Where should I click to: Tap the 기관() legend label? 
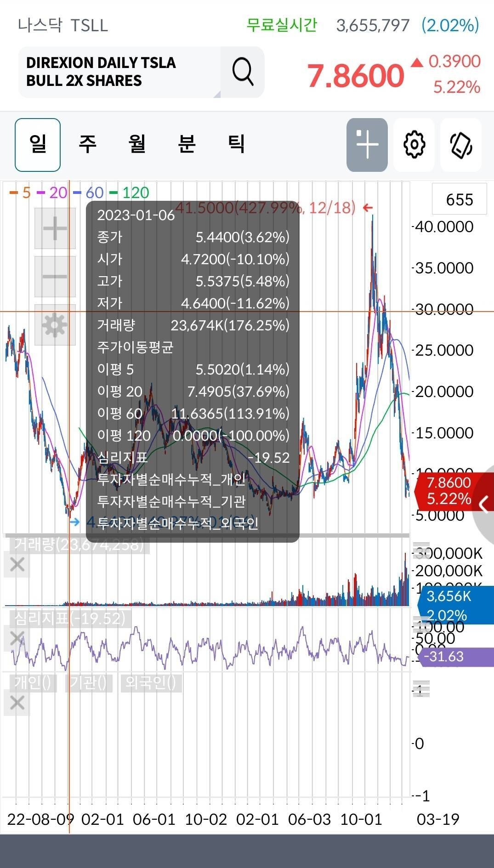pyautogui.click(x=88, y=682)
